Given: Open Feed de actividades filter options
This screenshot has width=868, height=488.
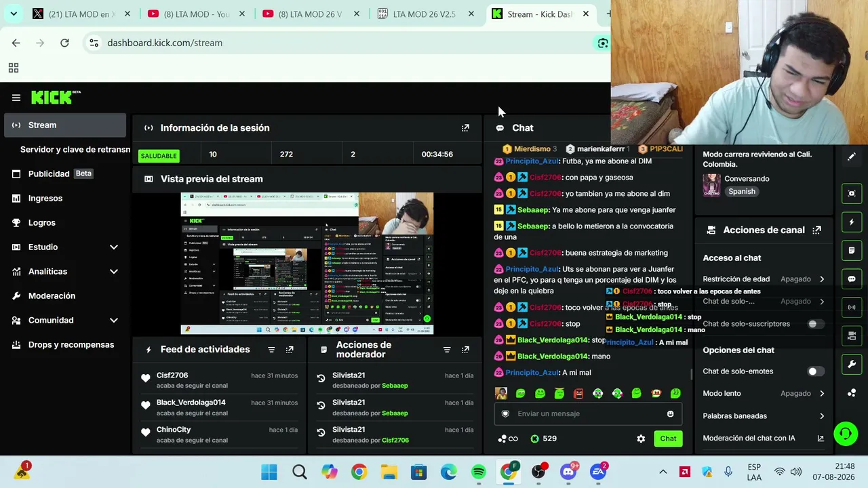Looking at the screenshot, I should 271,350.
